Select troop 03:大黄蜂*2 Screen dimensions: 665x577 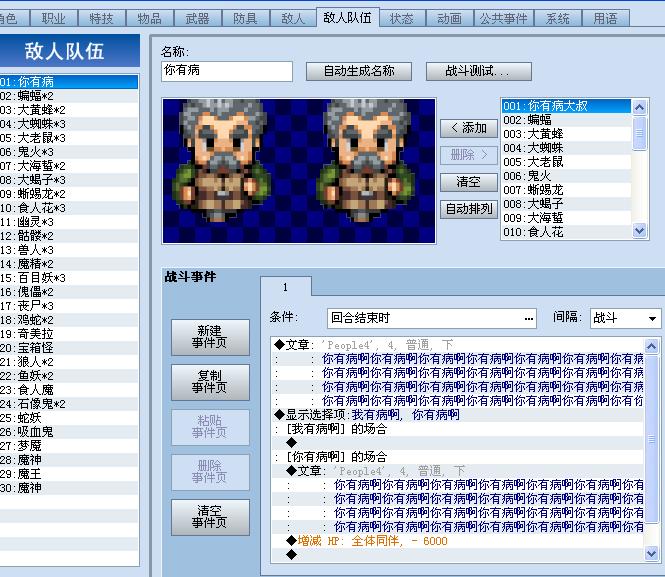tap(69, 110)
